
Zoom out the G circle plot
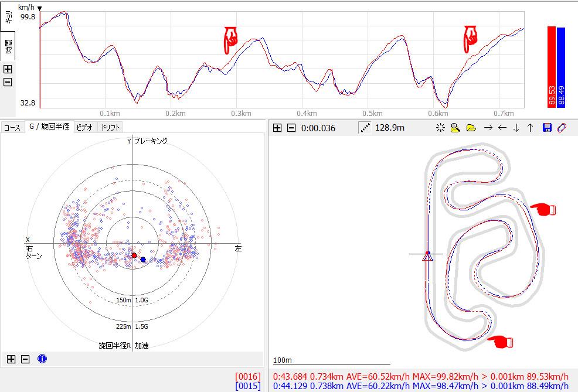click(25, 359)
